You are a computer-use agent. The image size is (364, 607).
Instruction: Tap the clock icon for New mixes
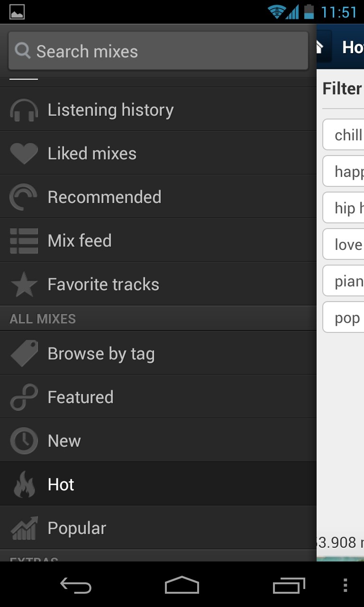[24, 441]
